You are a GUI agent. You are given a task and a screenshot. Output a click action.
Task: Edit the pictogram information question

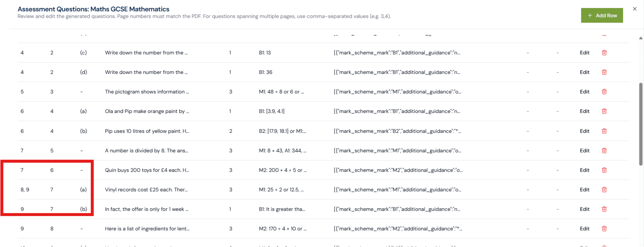click(x=584, y=92)
